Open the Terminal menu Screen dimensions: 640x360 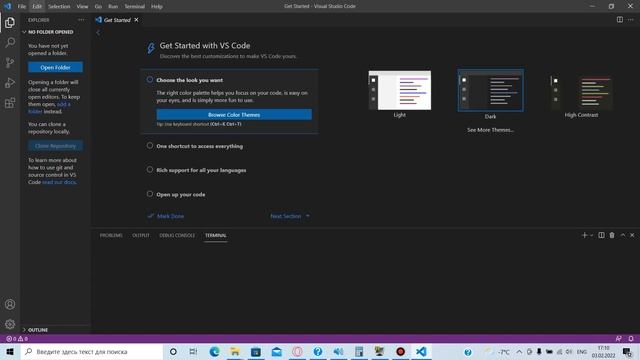coord(134,7)
